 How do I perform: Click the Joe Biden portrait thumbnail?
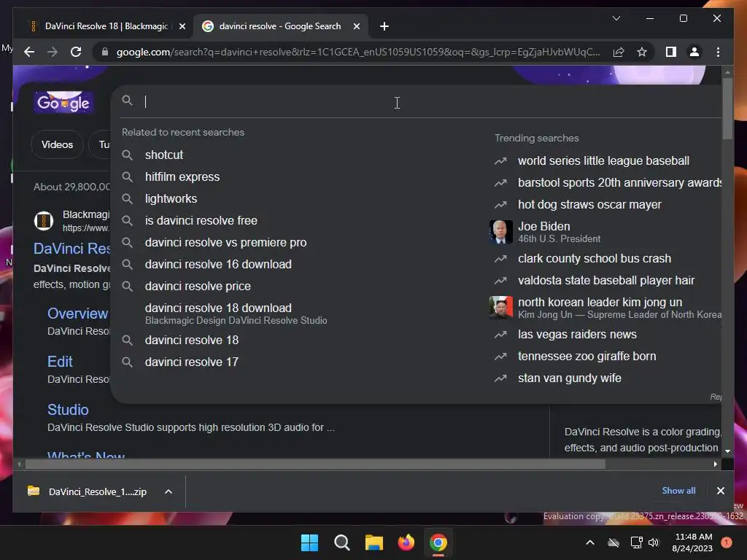(x=500, y=232)
